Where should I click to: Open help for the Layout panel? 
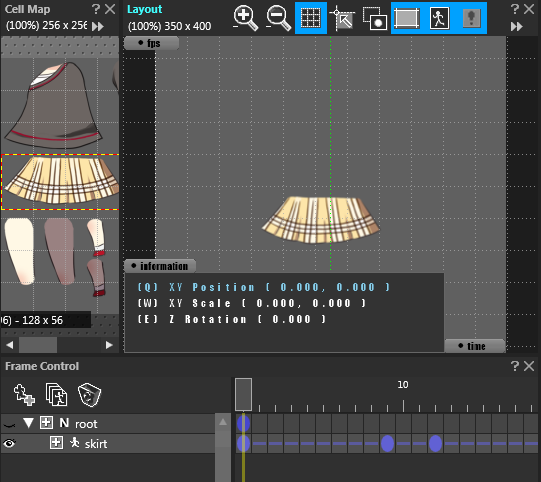514,9
